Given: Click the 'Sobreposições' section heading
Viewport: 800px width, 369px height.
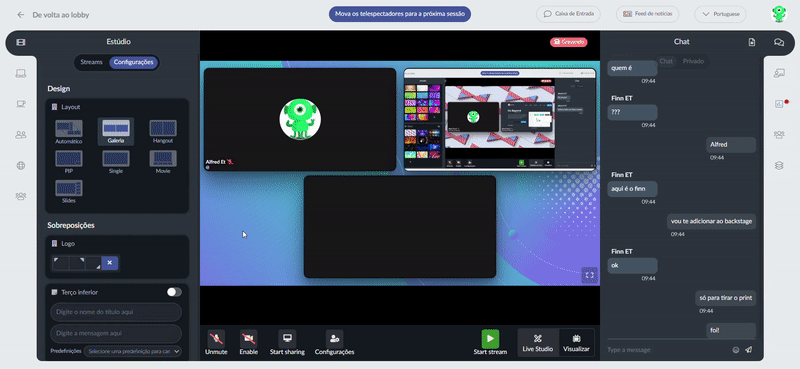Looking at the screenshot, I should (71, 225).
